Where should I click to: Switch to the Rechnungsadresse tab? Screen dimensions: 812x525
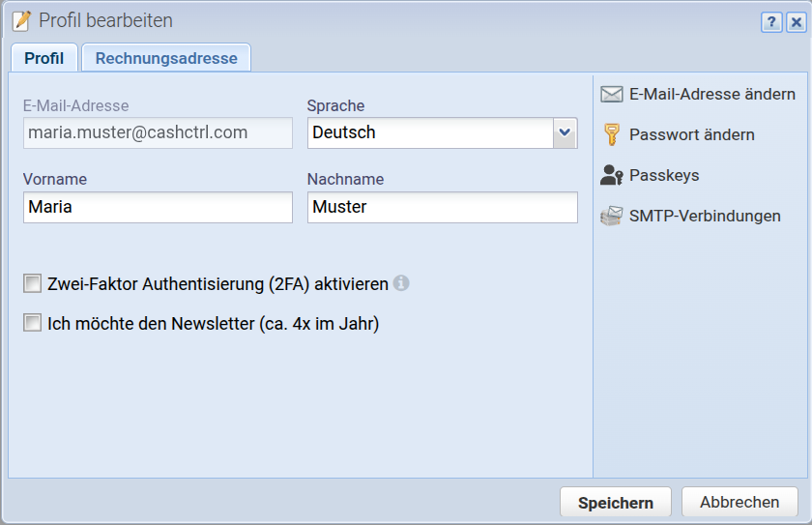(166, 58)
